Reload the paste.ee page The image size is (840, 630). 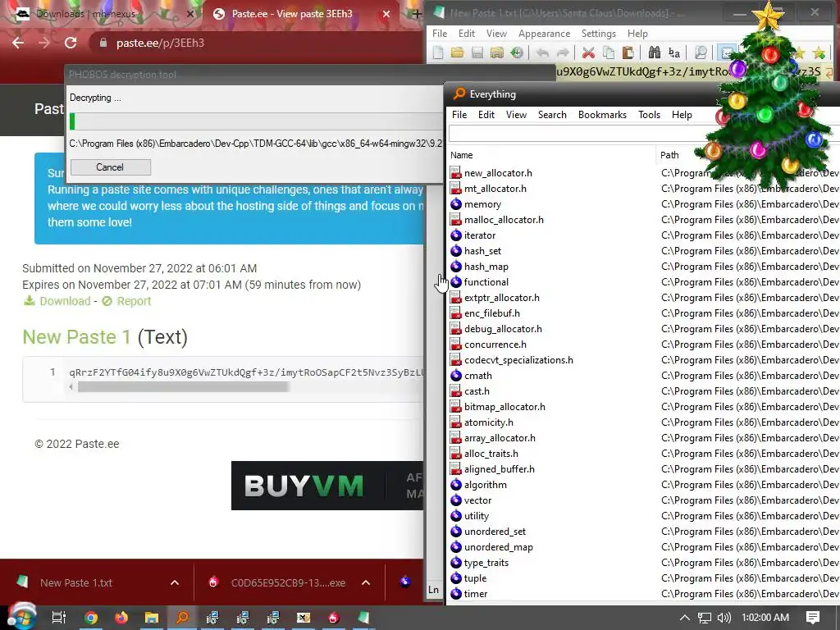[x=71, y=43]
